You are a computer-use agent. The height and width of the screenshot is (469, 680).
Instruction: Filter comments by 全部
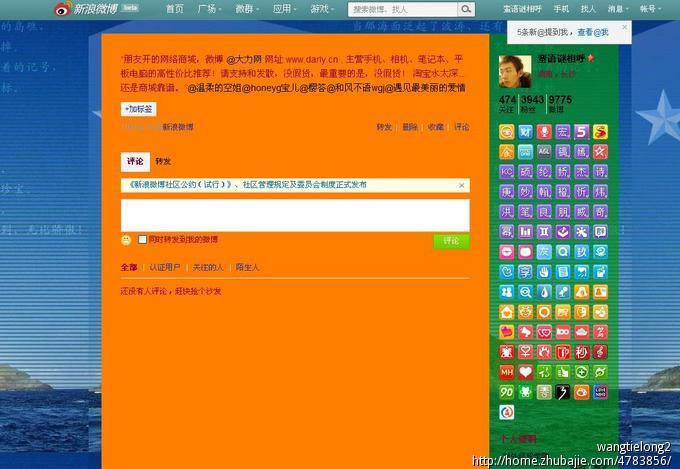(x=129, y=267)
